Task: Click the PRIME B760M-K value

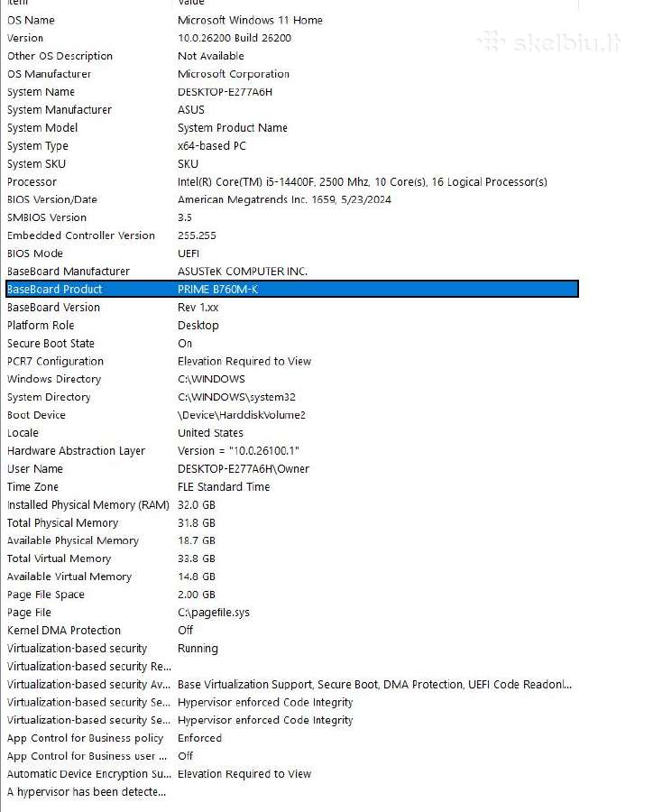Action: (217, 289)
